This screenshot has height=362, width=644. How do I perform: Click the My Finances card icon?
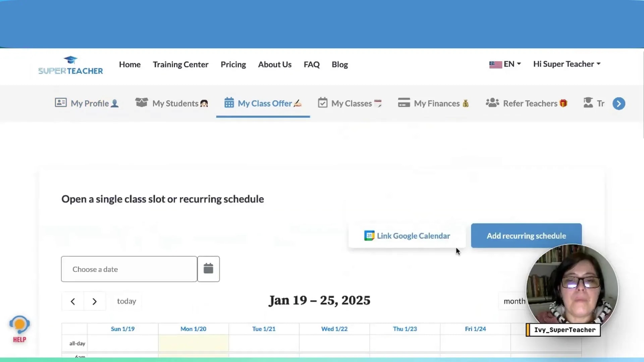point(404,103)
